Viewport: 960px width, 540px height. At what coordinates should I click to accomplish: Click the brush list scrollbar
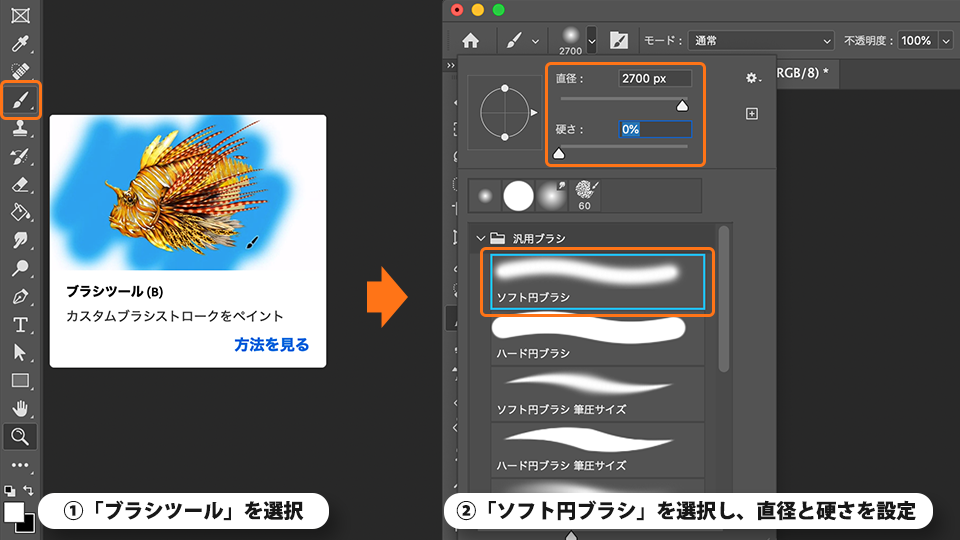coord(724,299)
